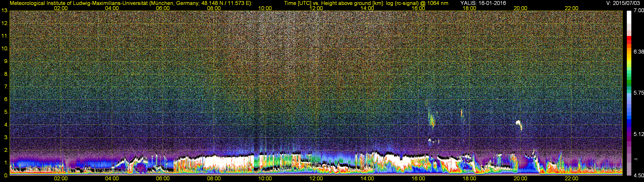Image resolution: width=644 pixels, height=182 pixels.
Task: Click the 5.75 colorbar value
Action: (x=638, y=93)
